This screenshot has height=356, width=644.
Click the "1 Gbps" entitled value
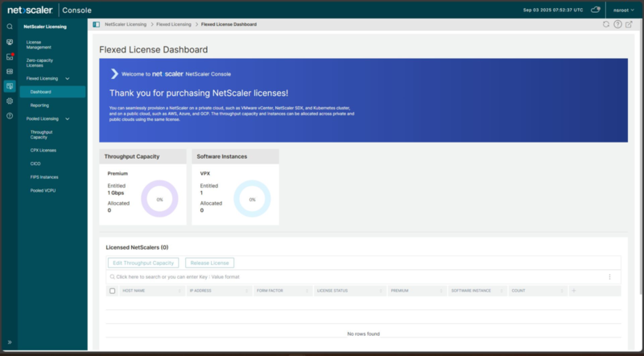point(116,192)
